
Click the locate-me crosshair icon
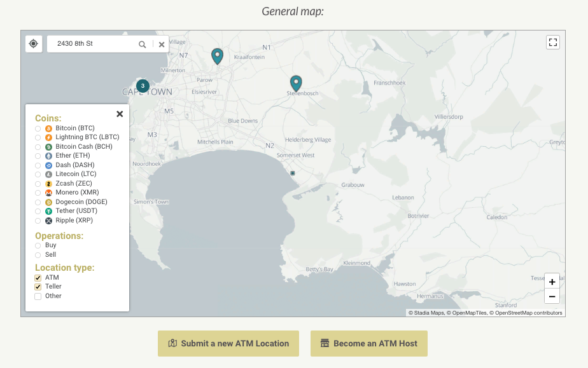33,44
